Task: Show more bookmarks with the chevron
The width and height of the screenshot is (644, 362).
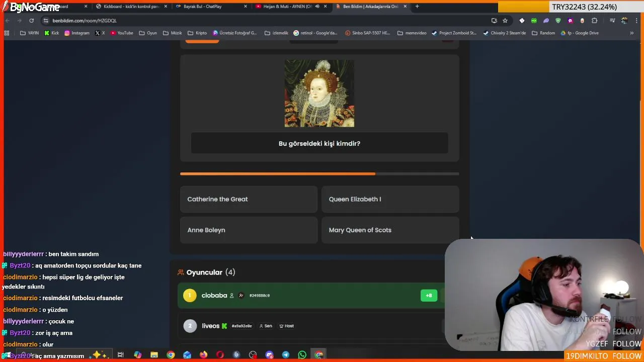Action: tap(631, 33)
